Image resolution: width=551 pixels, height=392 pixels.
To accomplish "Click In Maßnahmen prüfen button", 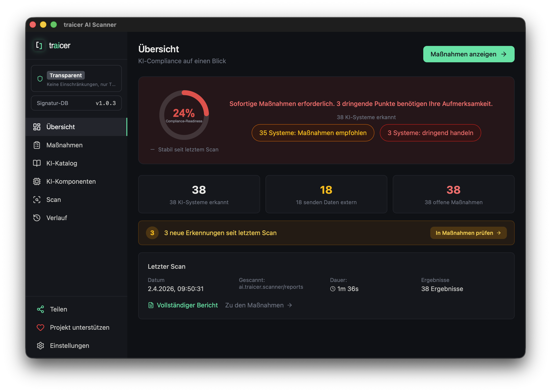I will point(468,233).
